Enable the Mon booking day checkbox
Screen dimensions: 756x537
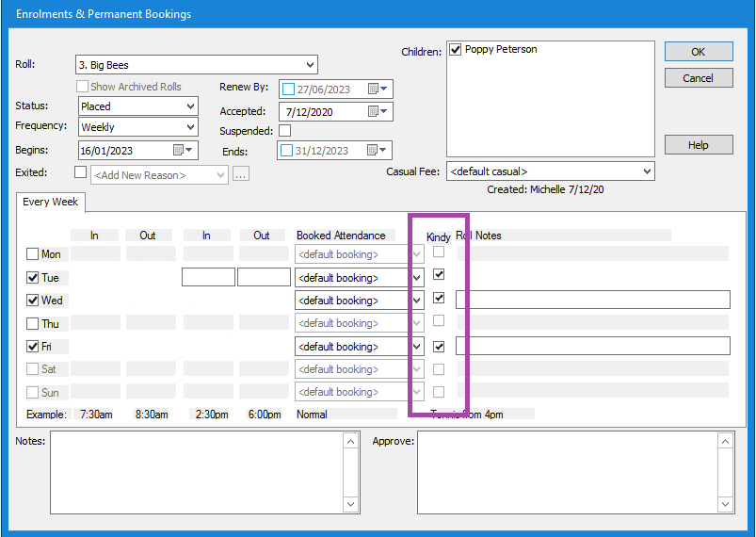[33, 254]
